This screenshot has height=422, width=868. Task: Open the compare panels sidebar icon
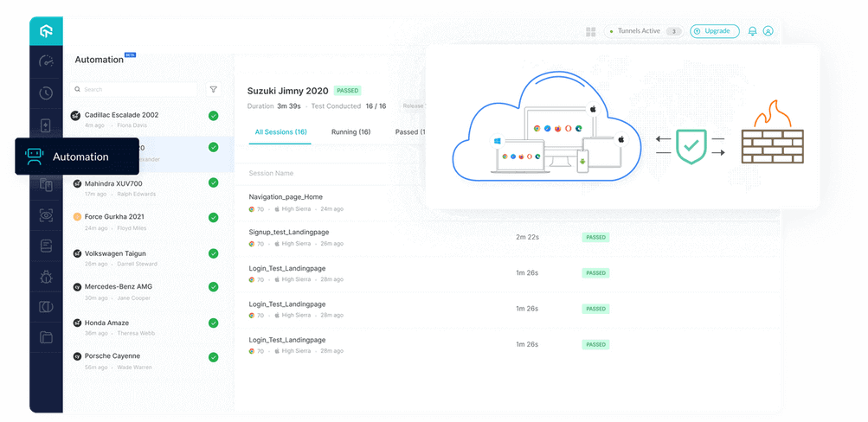tap(46, 307)
